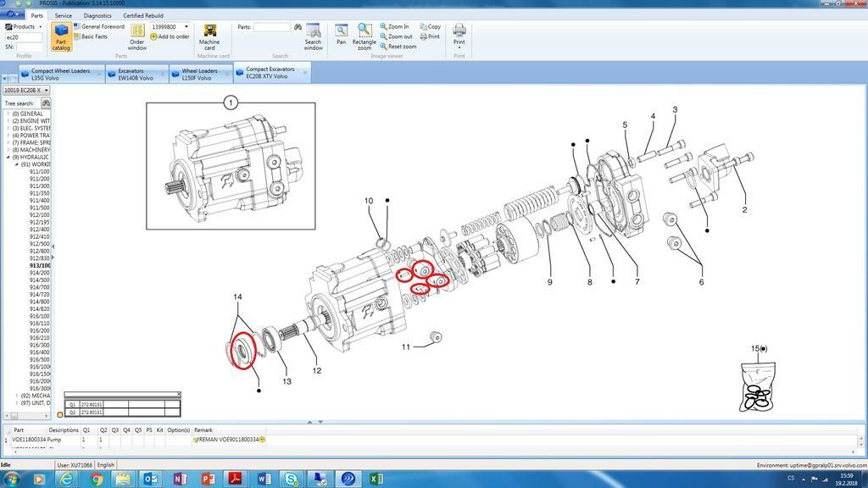868x488 pixels.
Task: Switch to Compact Wheel Loaders L35G tab
Action: [x=61, y=75]
